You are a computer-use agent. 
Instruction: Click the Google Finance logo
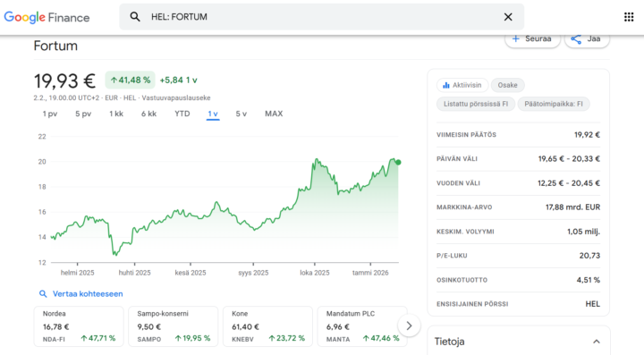coord(47,17)
